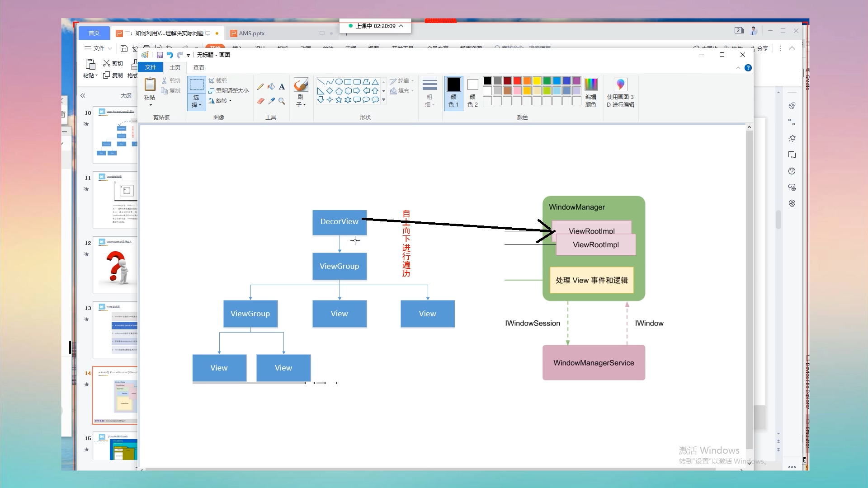Pick the red color swatch

[517, 81]
